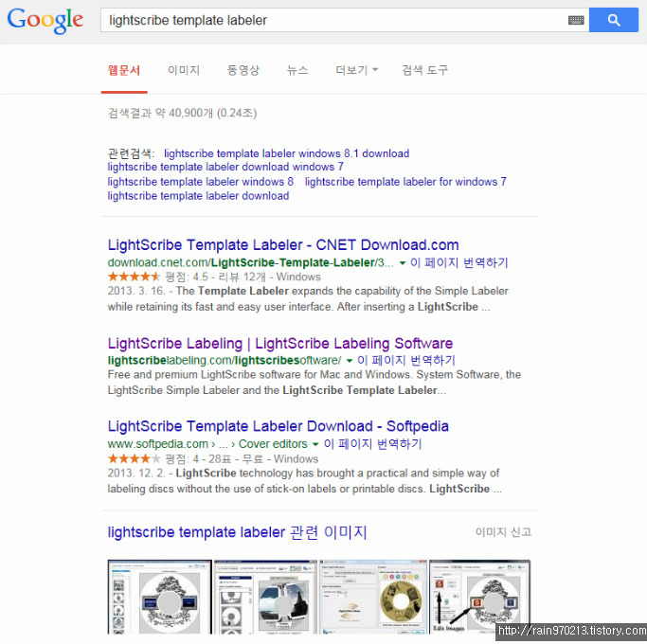Image resolution: width=647 pixels, height=644 pixels.
Task: Open fourth image thumbnail with arrows
Action: tap(479, 597)
